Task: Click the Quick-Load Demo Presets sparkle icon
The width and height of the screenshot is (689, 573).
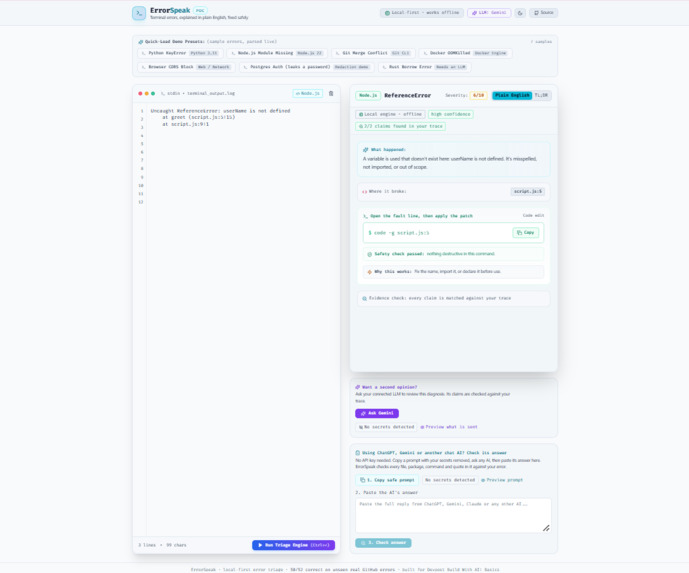Action: pos(141,42)
